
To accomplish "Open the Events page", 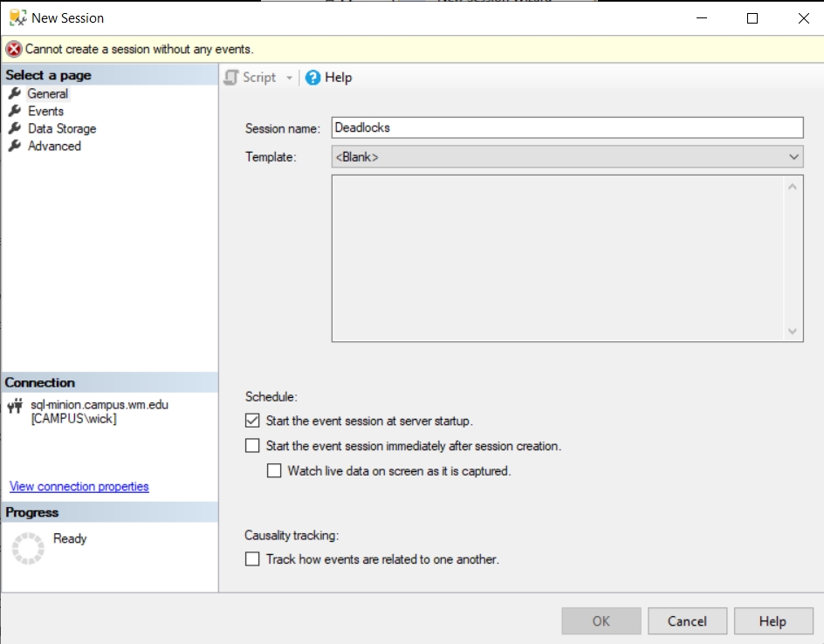I will click(x=45, y=111).
